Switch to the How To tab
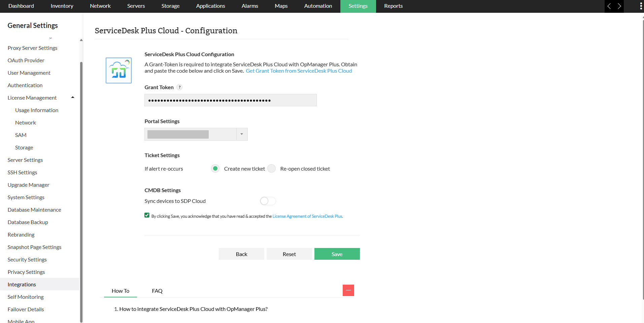Screen dimensions: 644x323 click(x=121, y=291)
